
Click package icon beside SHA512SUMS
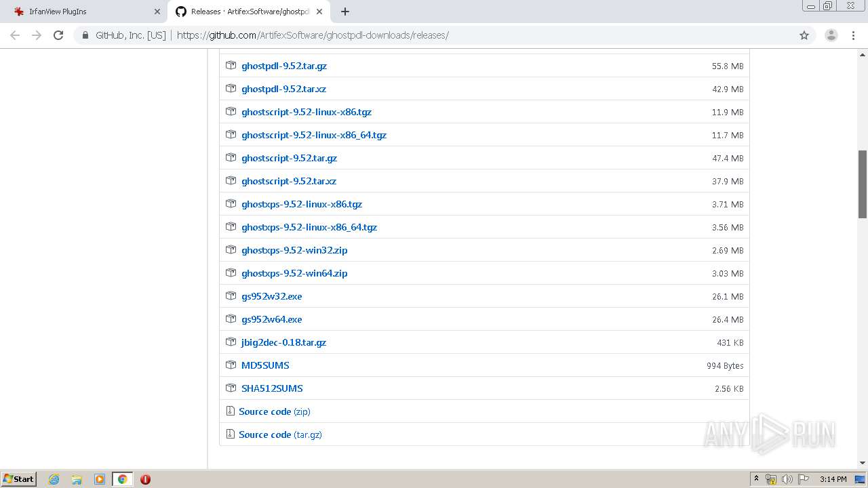coord(231,388)
